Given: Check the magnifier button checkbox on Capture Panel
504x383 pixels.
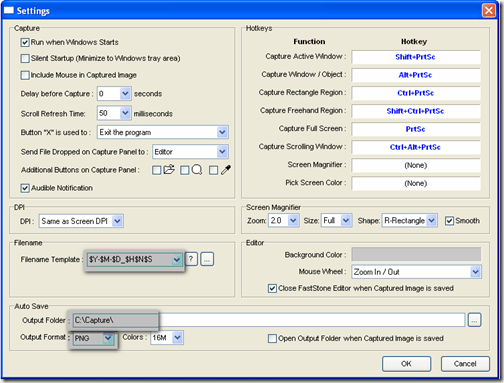Looking at the screenshot, I should [184, 170].
